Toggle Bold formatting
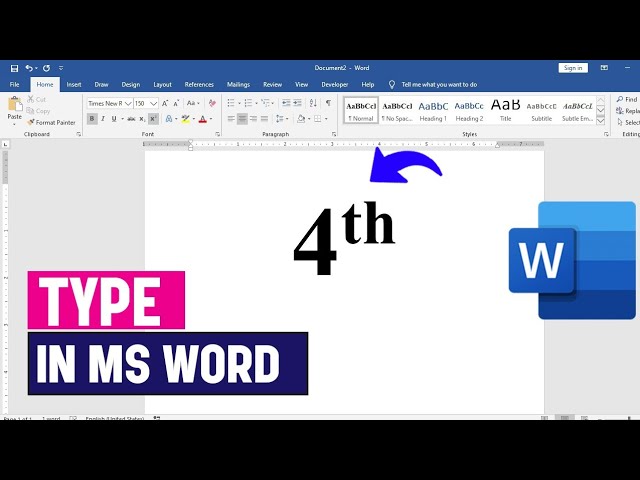The image size is (640, 480). (92, 119)
